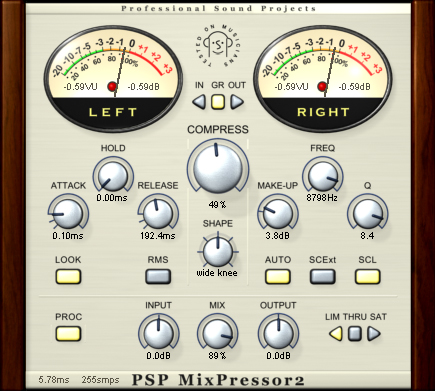Click the frequency value 8798Hz
The height and width of the screenshot is (391, 435).
322,198
